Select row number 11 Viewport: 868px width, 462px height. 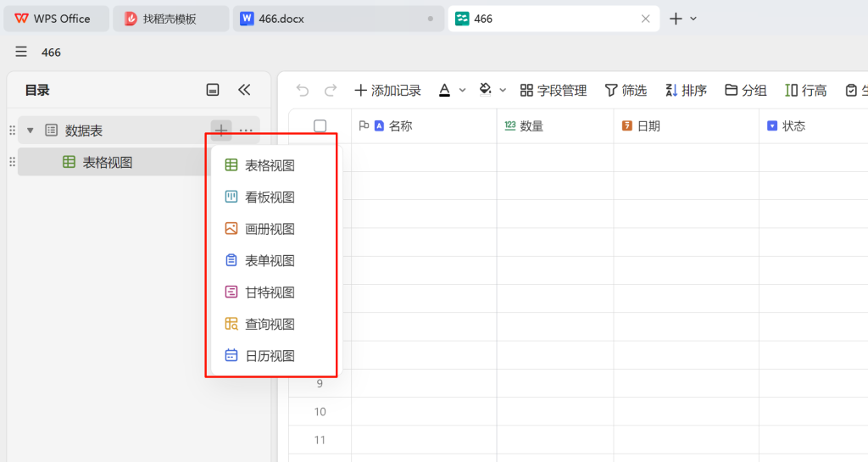(320, 440)
